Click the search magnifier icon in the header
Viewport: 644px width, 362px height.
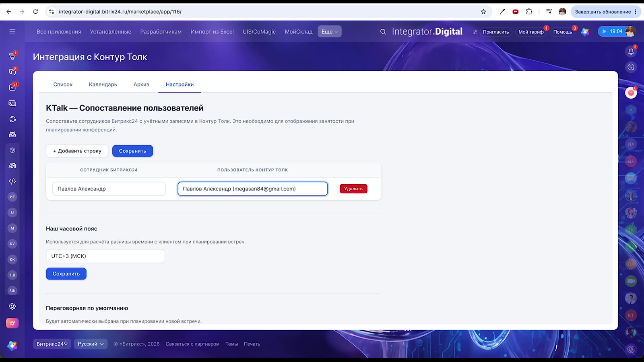point(383,32)
